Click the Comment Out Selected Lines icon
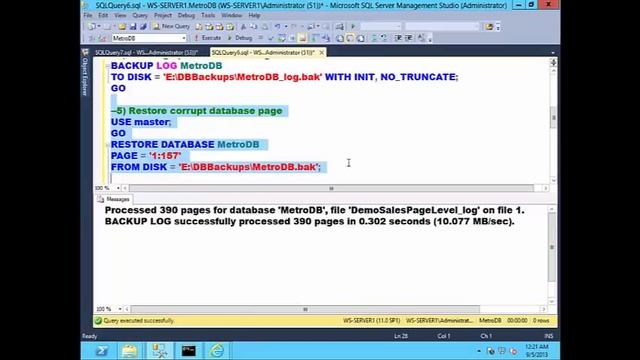 [374, 38]
